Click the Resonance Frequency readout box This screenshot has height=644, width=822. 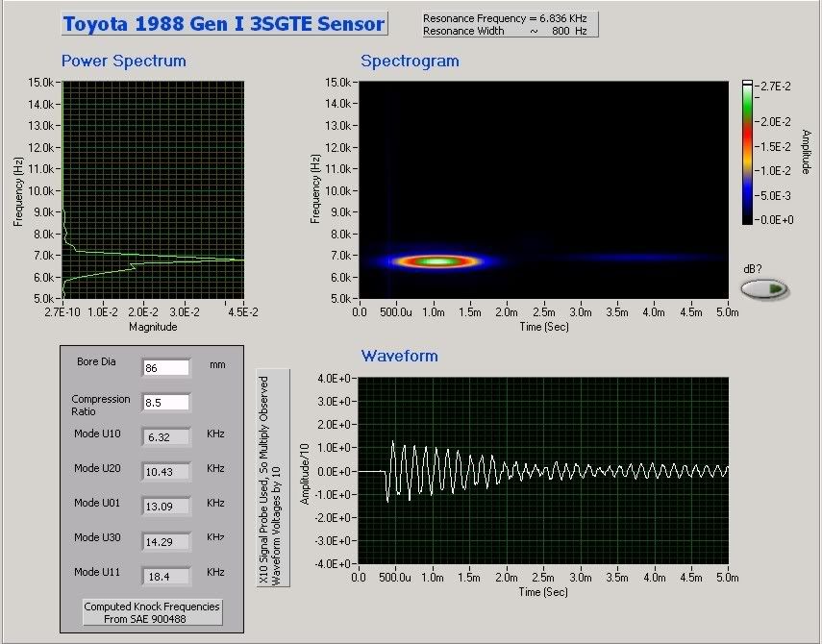511,24
